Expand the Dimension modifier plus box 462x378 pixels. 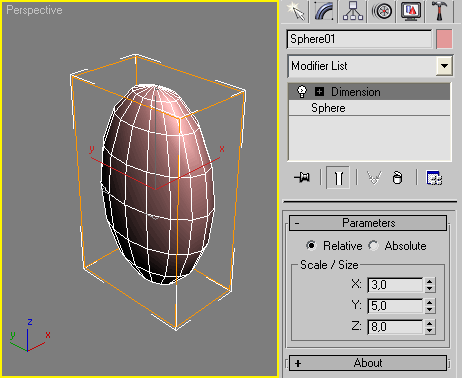pyautogui.click(x=319, y=91)
